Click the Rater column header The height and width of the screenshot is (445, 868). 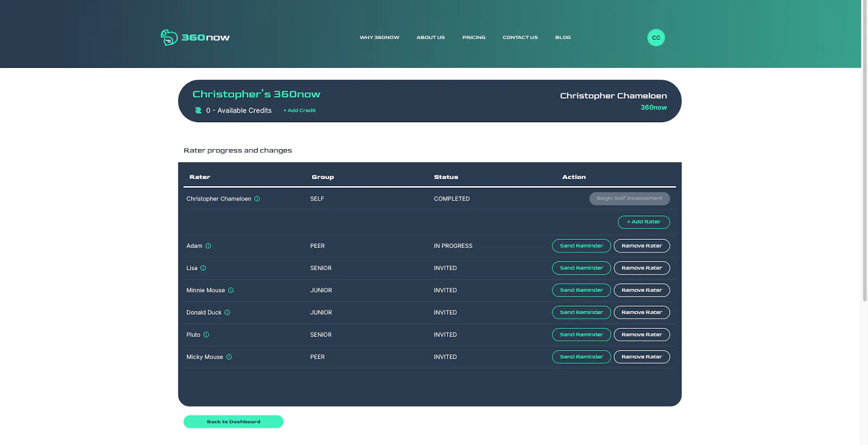click(x=200, y=177)
